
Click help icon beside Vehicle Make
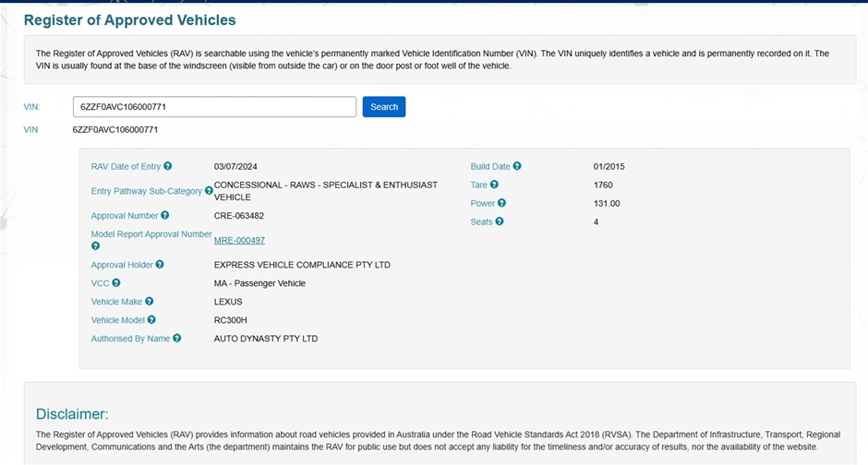[150, 302]
